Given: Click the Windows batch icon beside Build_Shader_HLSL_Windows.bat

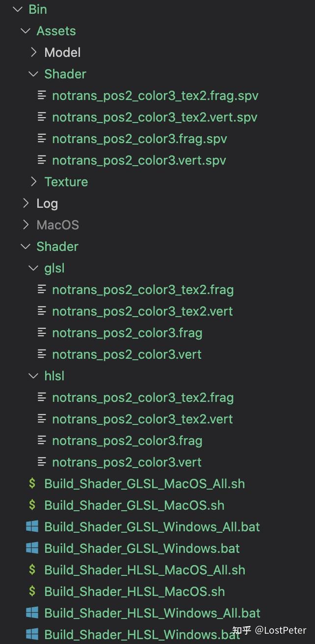Looking at the screenshot, I should tap(32, 634).
